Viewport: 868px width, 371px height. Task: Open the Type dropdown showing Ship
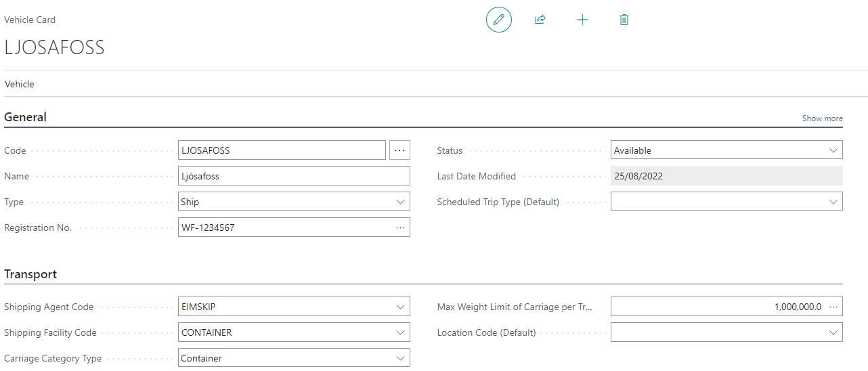(x=400, y=202)
